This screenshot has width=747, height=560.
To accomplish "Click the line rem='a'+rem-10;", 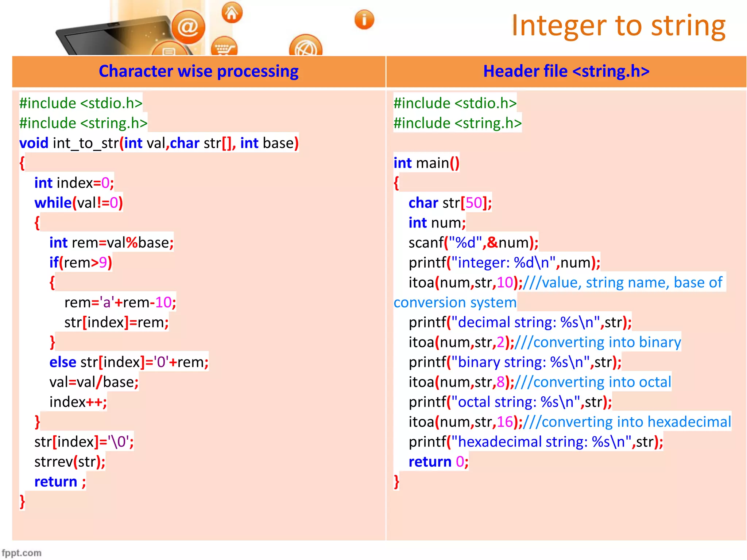I will pyautogui.click(x=120, y=302).
